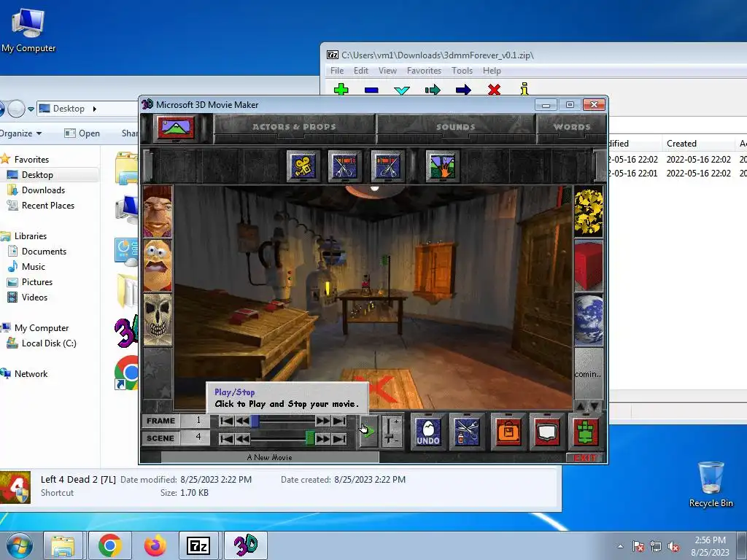Select the 'comin..' 3D word thumbnail
This screenshot has height=560, width=747.
589,373
